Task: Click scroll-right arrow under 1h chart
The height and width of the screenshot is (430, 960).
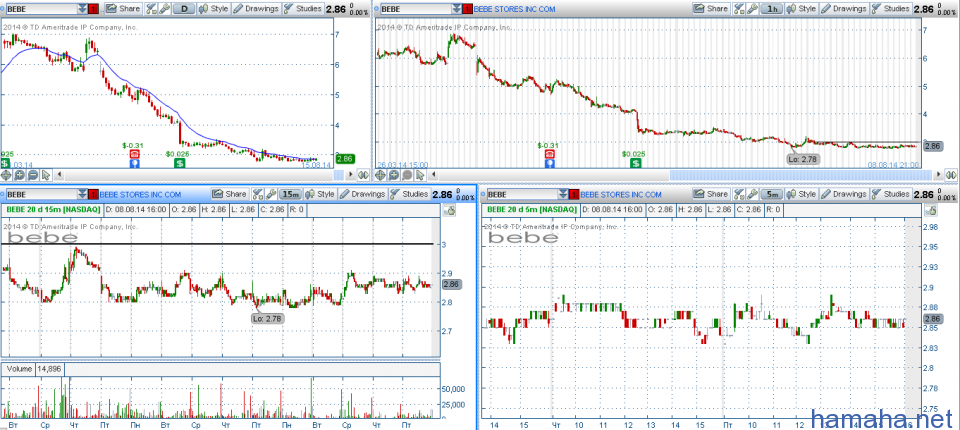Action: (x=940, y=175)
